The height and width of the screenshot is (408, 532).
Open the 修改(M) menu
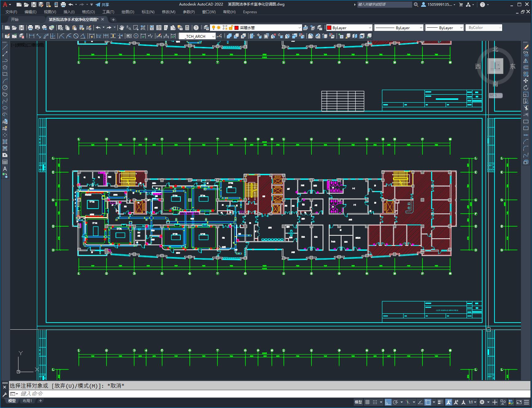[168, 12]
